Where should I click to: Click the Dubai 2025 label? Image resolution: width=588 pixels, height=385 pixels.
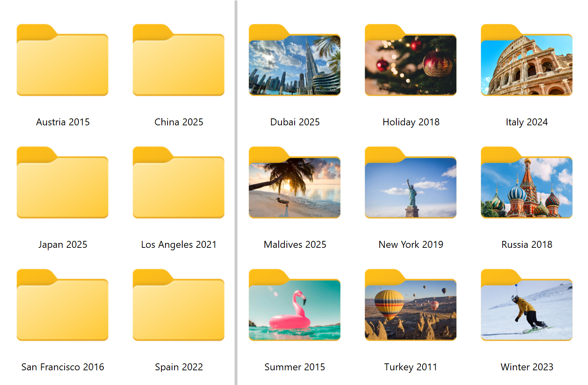coord(294,122)
